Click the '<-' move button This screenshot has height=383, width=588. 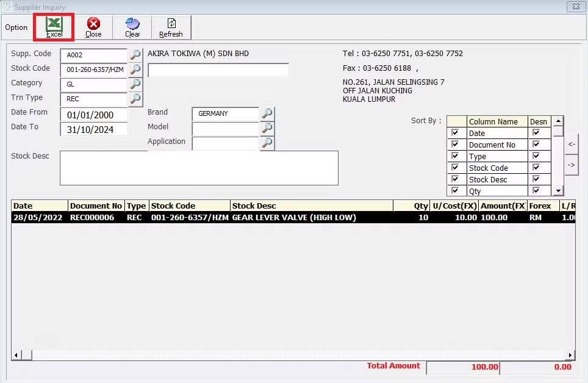[x=572, y=144]
